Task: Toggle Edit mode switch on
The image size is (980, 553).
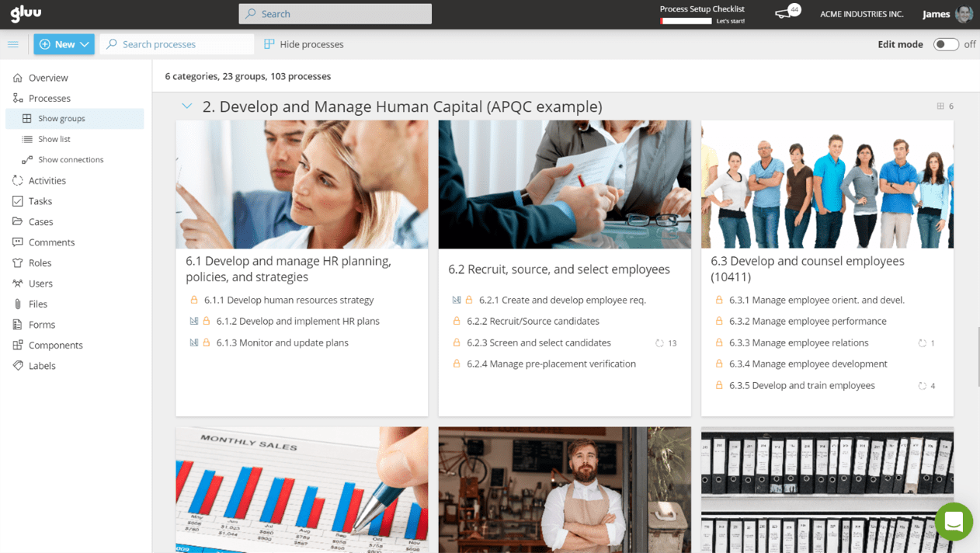Action: click(945, 44)
